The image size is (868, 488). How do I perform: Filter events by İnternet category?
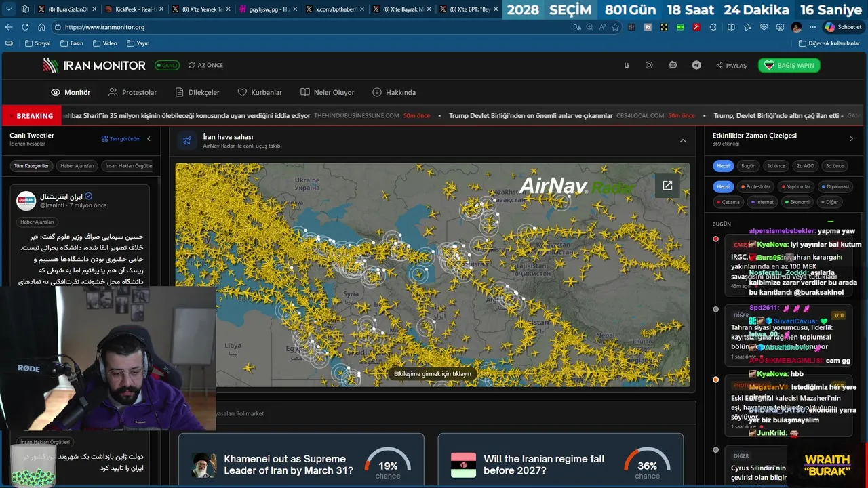click(763, 202)
